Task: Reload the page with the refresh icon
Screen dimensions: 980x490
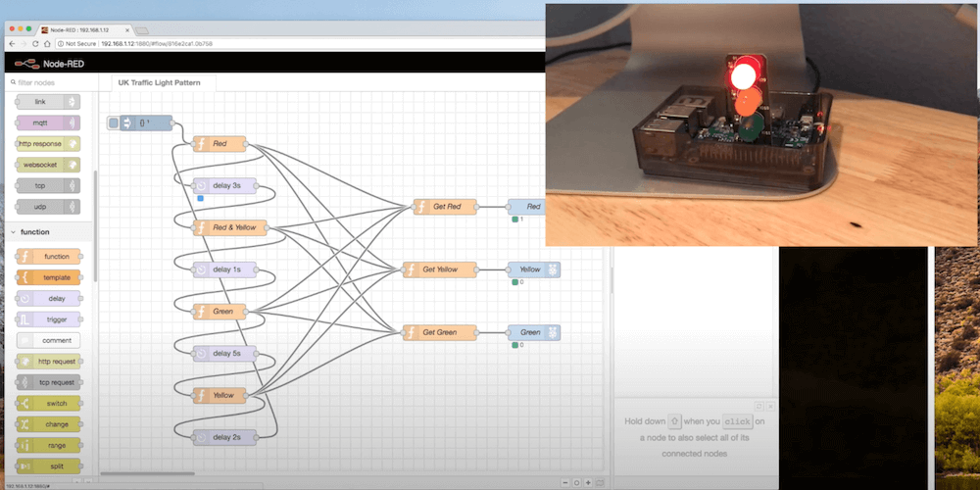Action: [x=35, y=44]
